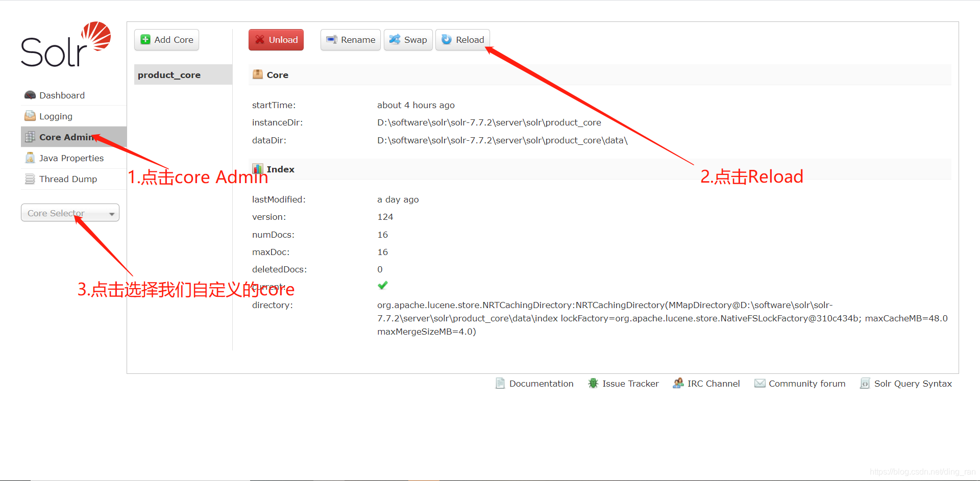Click the directory NRTCachingDirectory value text
The width and height of the screenshot is (980, 481).
(663, 318)
